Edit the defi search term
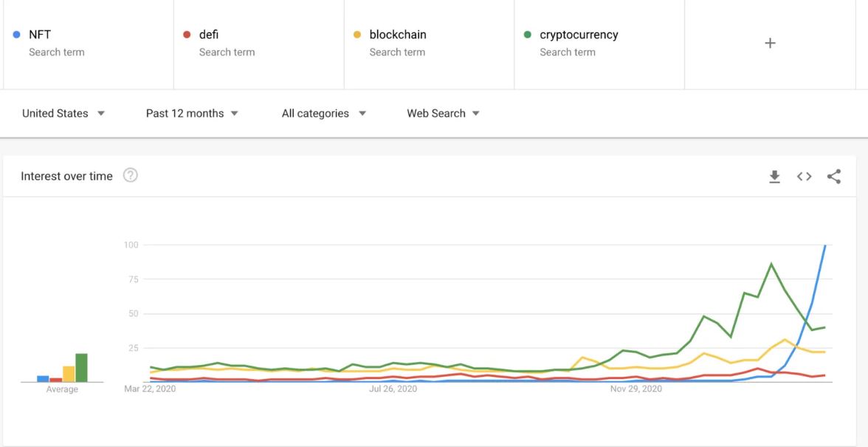 [259, 43]
